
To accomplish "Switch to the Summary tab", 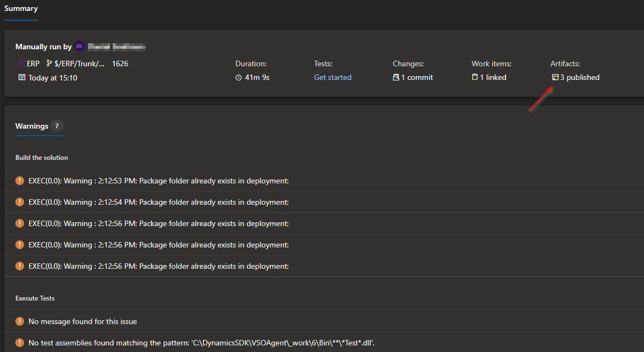I will coord(21,8).
